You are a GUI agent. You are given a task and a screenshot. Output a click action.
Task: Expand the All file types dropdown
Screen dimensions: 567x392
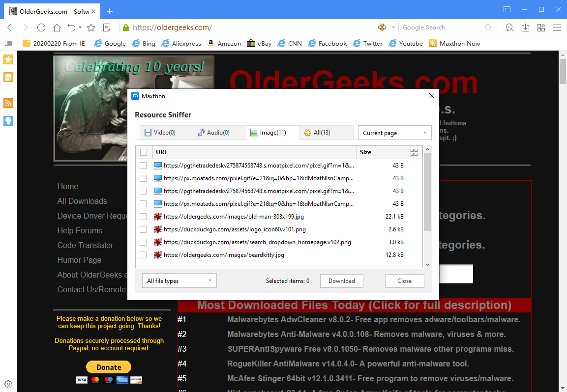(x=179, y=280)
